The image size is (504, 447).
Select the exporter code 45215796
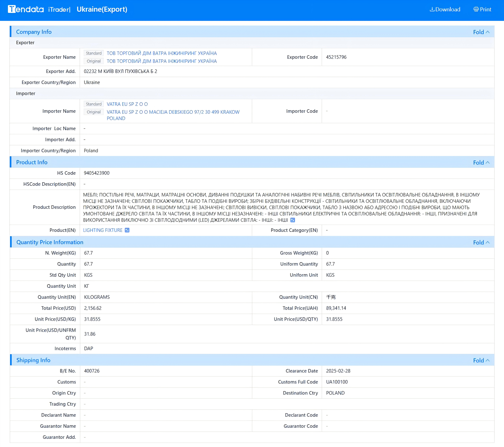point(336,57)
